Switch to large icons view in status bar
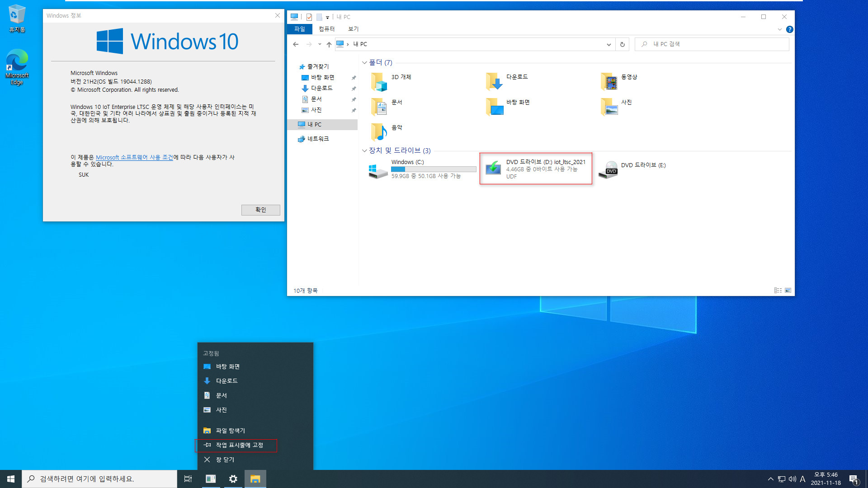 point(788,290)
